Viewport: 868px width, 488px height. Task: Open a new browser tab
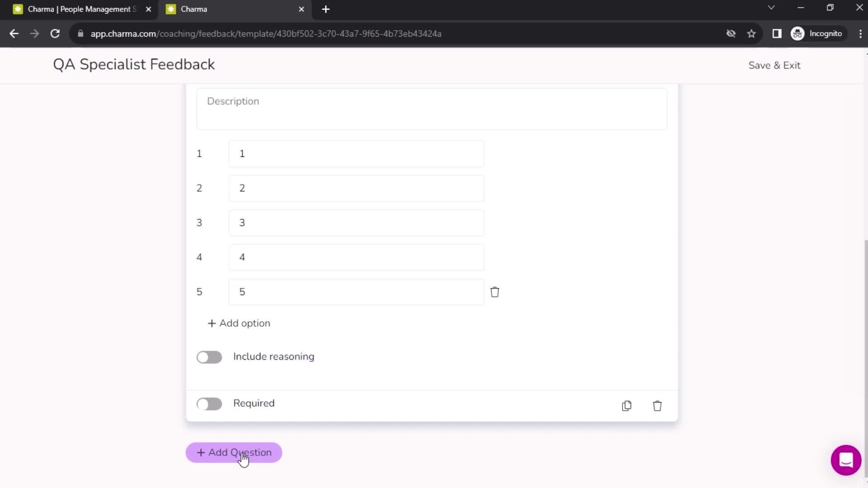tap(325, 9)
